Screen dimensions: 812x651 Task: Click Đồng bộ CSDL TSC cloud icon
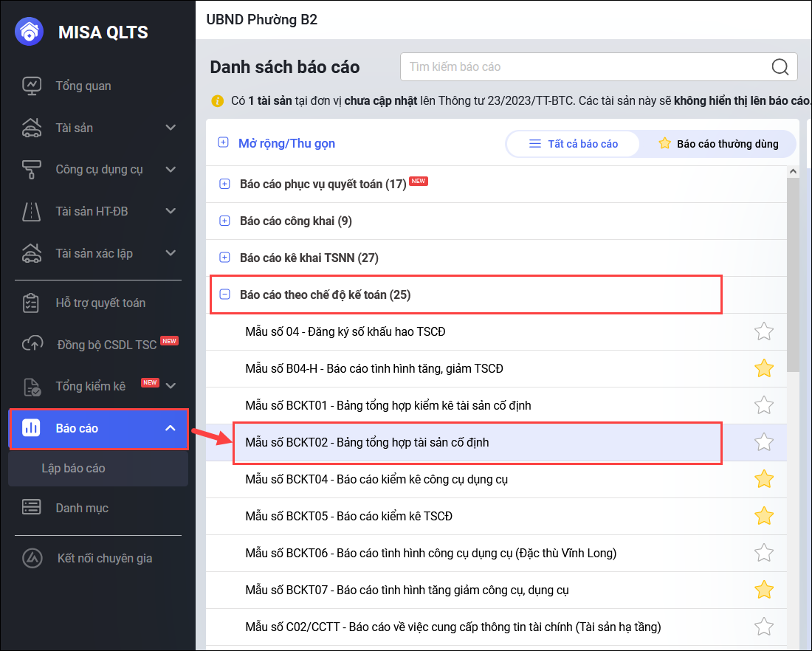click(32, 344)
